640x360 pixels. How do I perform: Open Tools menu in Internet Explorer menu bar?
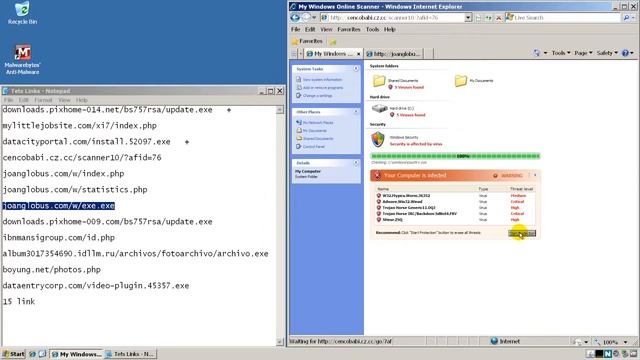[372, 29]
